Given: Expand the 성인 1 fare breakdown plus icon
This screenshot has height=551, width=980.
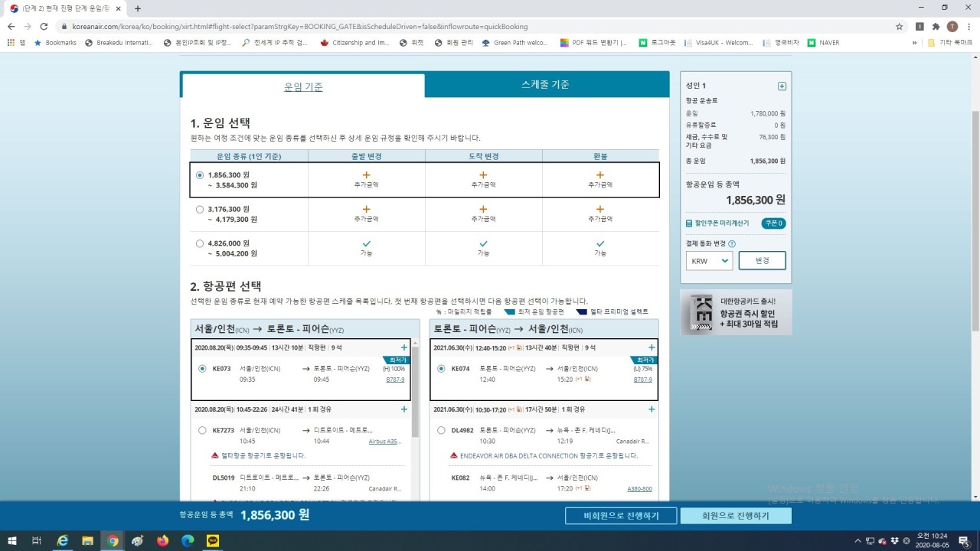Looking at the screenshot, I should click(x=781, y=86).
